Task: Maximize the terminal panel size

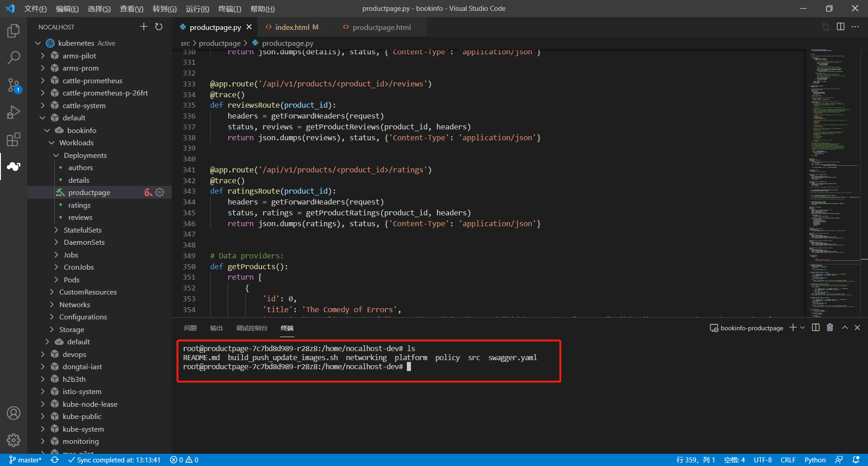Action: (844, 328)
